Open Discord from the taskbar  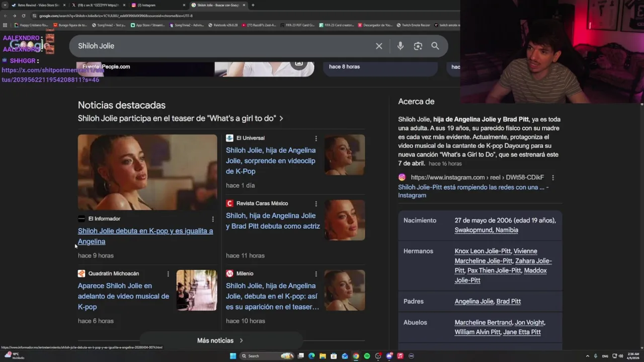389,356
